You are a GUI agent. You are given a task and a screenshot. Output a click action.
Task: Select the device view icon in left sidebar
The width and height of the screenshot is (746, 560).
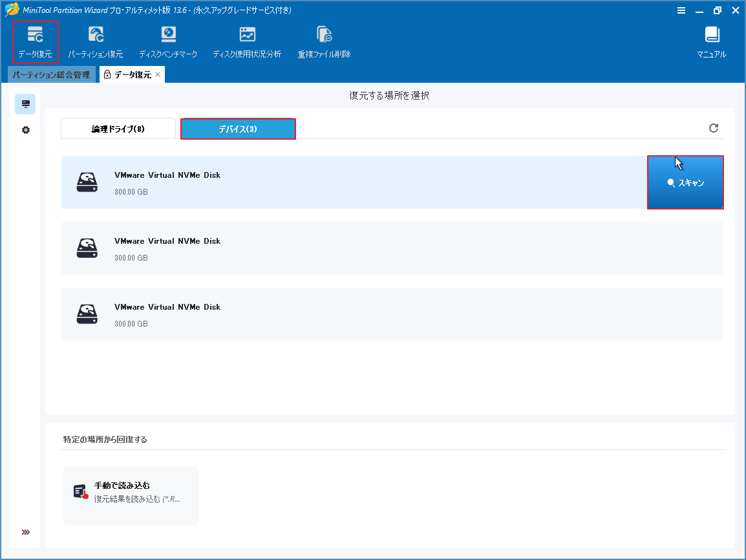[x=25, y=103]
